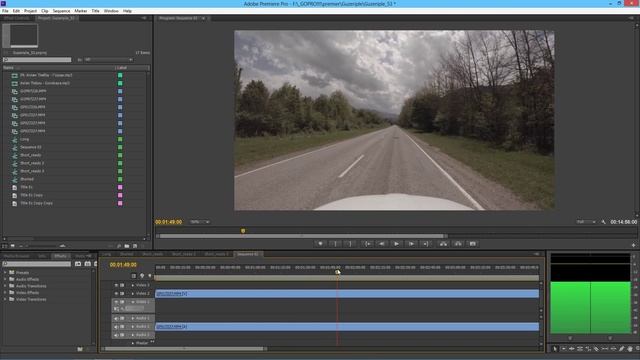Toggle sync lock on Audio 2 track

pos(122,327)
